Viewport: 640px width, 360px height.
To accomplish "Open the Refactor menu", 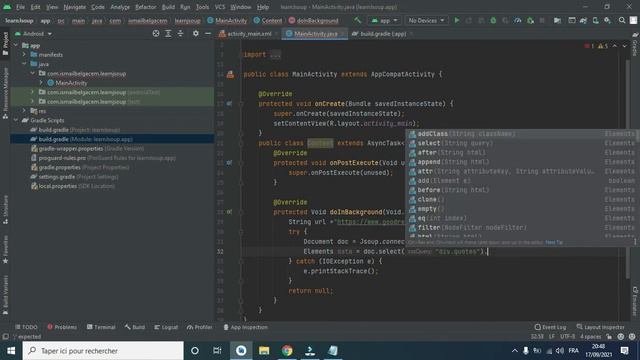I will pyautogui.click(x=146, y=7).
